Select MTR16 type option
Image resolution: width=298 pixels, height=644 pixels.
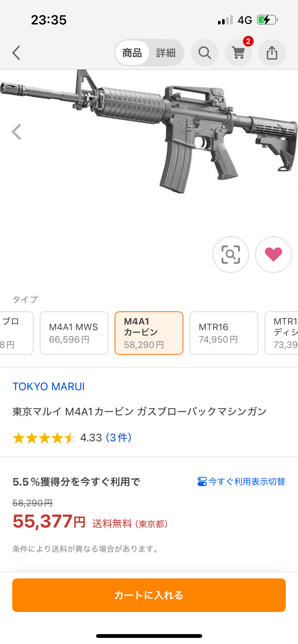click(224, 333)
